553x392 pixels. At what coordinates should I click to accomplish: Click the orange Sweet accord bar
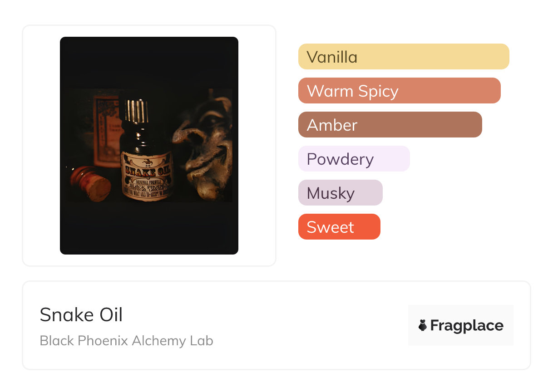tap(339, 227)
